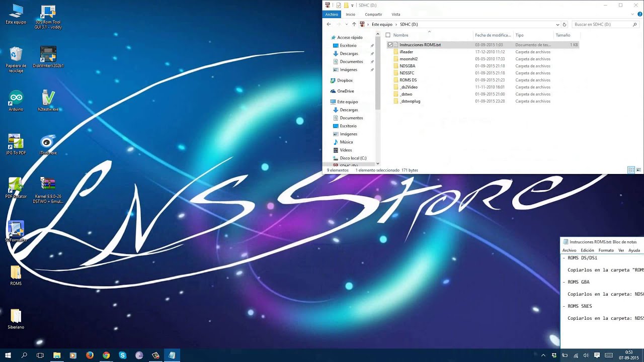Open Notepad's Ver menu
This screenshot has height=362, width=644.
[621, 250]
